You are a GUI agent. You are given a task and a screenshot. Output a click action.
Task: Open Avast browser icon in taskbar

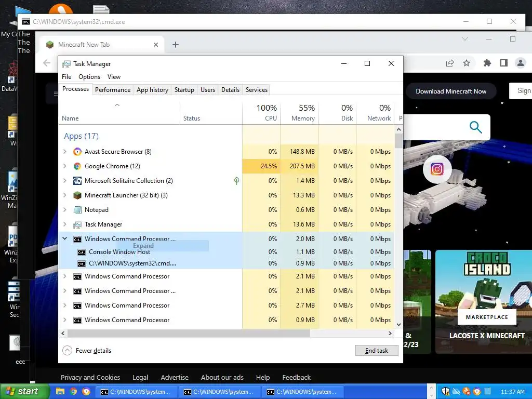pyautogui.click(x=87, y=392)
